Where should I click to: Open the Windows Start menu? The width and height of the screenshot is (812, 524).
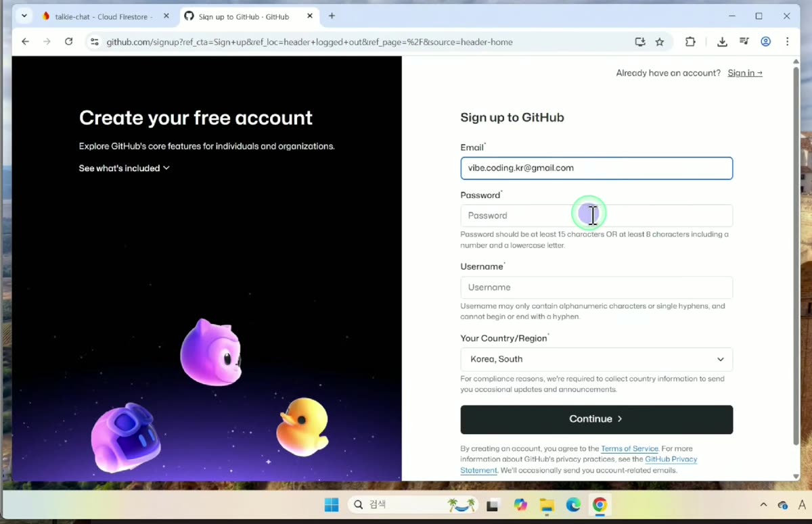coord(331,504)
